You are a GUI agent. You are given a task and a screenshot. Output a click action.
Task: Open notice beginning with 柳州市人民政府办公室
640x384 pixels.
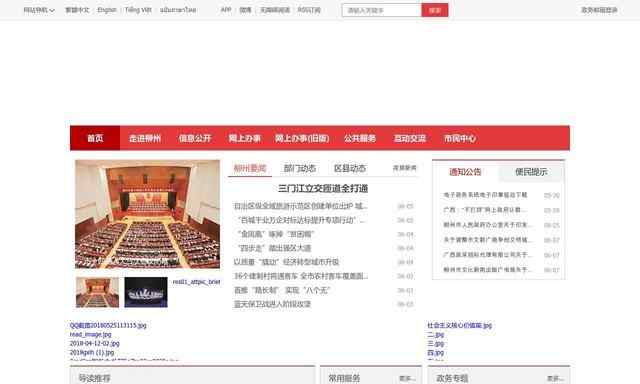(488, 225)
